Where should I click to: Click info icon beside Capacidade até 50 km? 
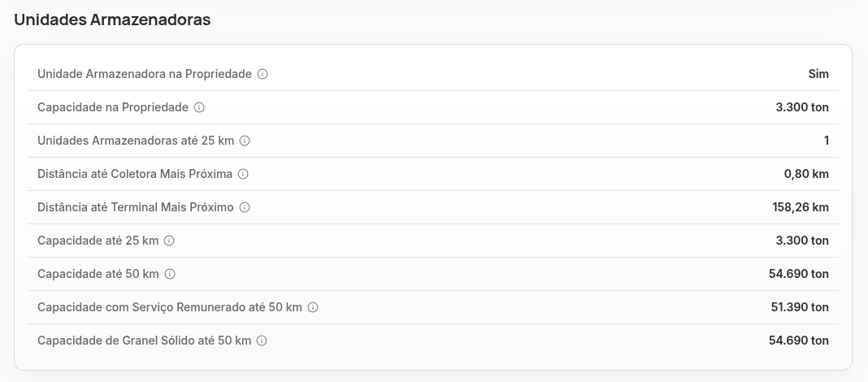click(x=170, y=273)
